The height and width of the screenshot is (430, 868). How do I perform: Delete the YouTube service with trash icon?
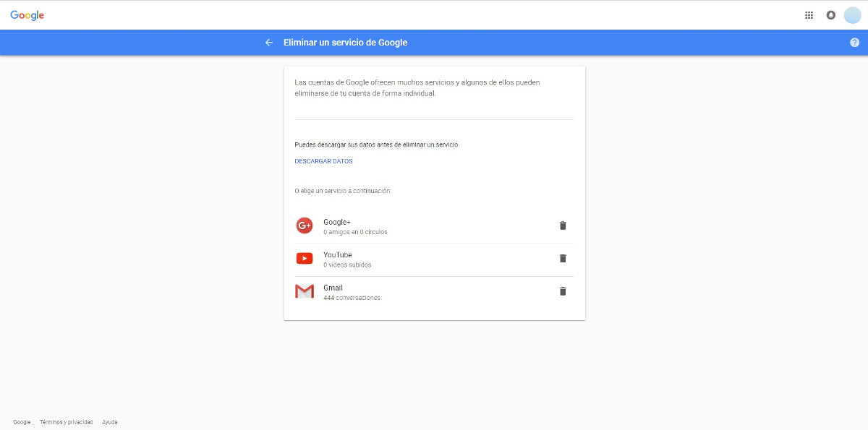563,259
